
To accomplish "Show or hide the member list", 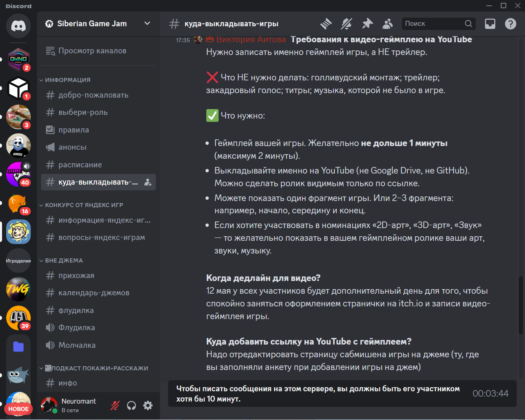I will [388, 24].
